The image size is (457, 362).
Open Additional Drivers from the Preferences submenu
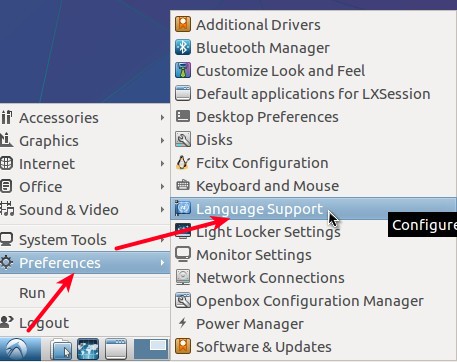coord(313,25)
